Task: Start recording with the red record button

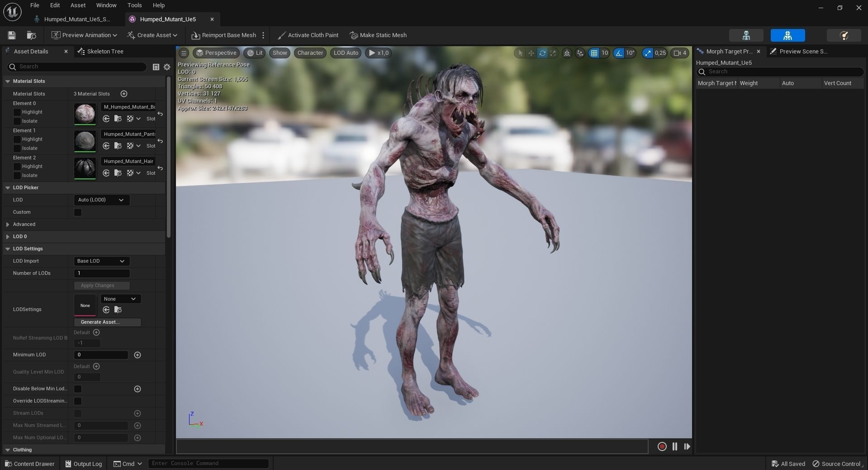Action: [662, 446]
